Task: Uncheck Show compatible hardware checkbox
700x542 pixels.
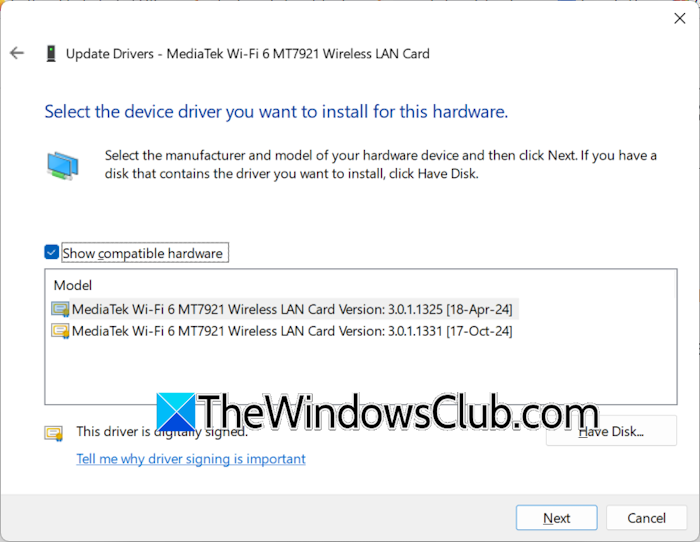Action: (52, 252)
